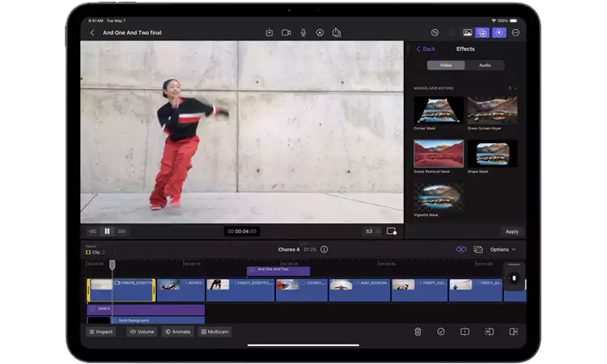Click the Choreo 4 project name

288,249
